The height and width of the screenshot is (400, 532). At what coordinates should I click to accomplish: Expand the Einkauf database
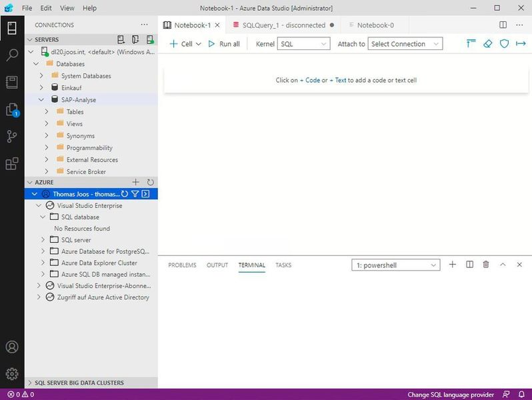pyautogui.click(x=41, y=87)
